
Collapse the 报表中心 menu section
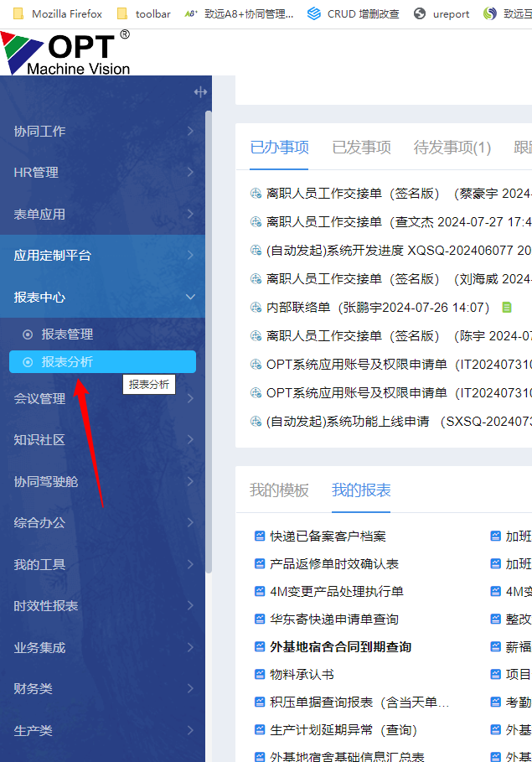pos(190,298)
